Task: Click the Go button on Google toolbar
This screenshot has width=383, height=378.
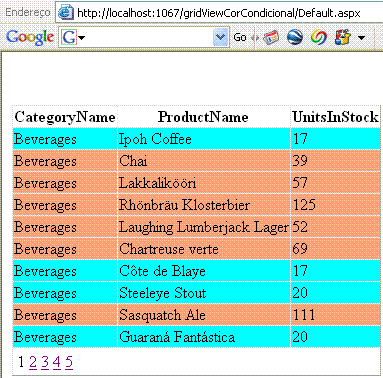Action: (x=240, y=37)
